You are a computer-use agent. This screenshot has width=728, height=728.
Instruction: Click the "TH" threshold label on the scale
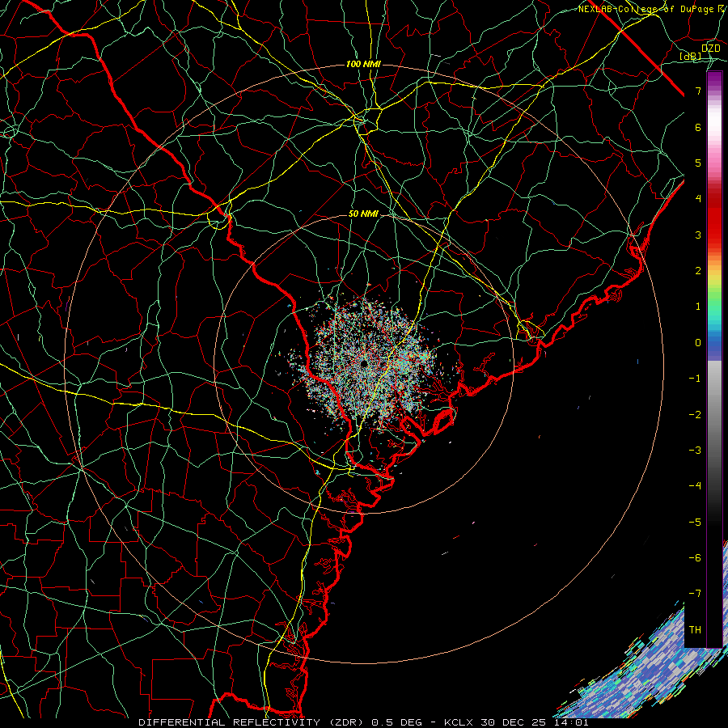pyautogui.click(x=695, y=629)
